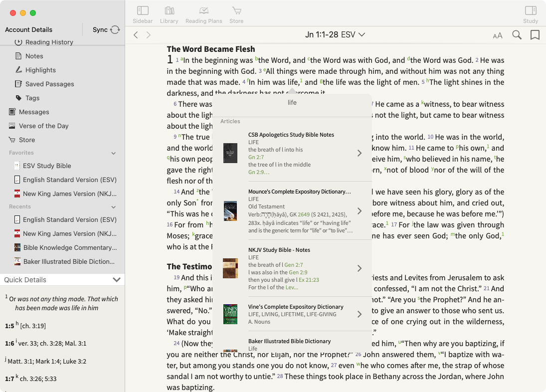Image resolution: width=546 pixels, height=392 pixels.
Task: Select Verse of the Day in sidebar
Action: [x=43, y=126]
